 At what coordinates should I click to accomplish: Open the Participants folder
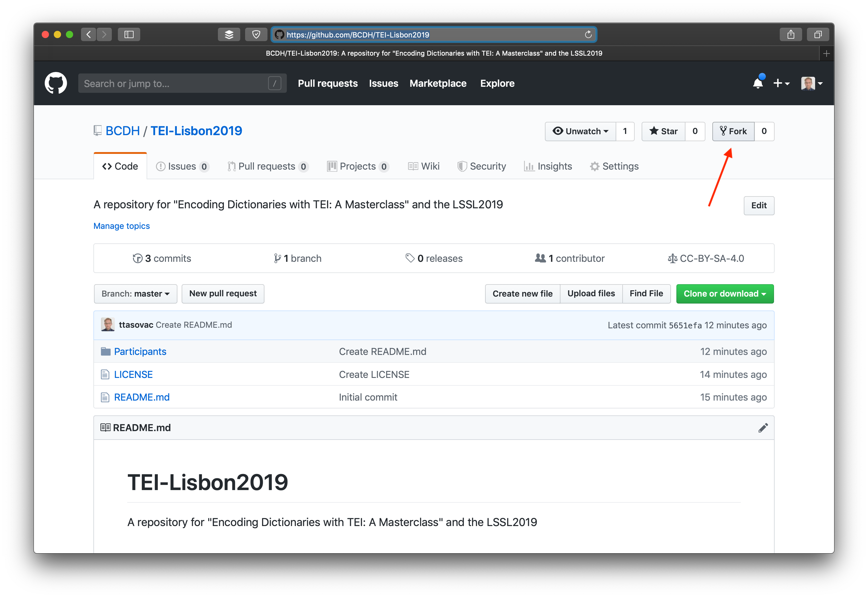click(140, 352)
